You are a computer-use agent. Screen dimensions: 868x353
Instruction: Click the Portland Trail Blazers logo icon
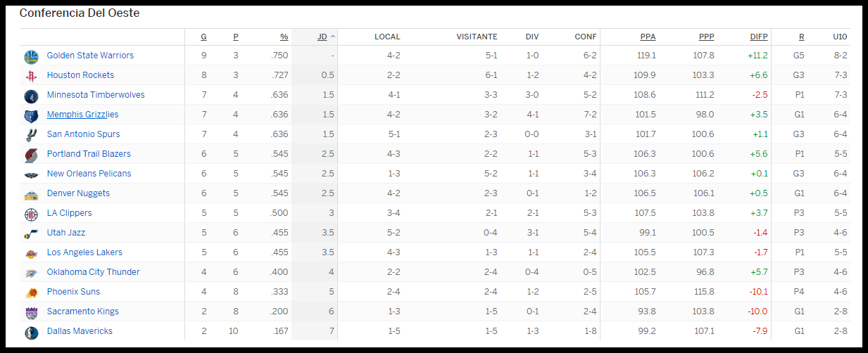[31, 155]
